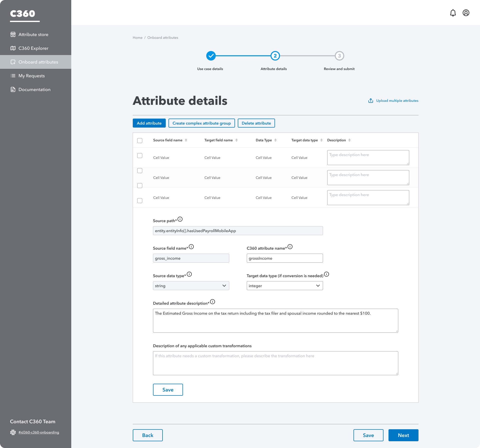Click the Source path info icon

pos(180,219)
